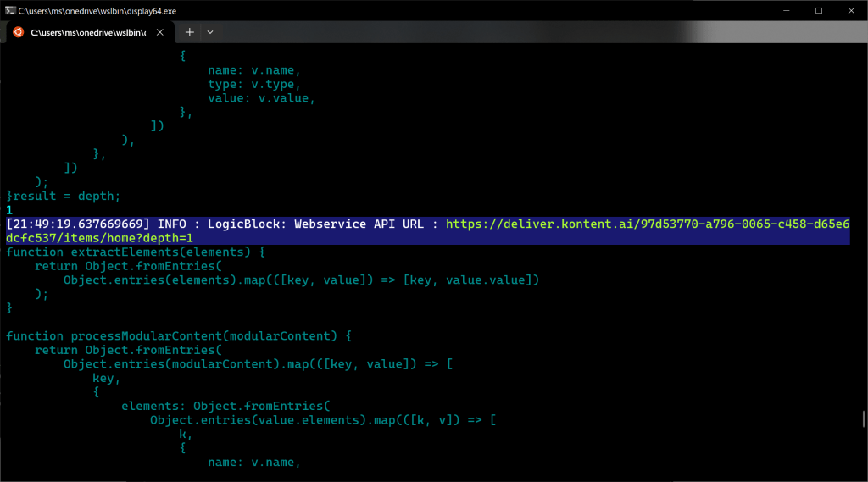Click the Ubuntu icon on the tab
Image resolution: width=868 pixels, height=482 pixels.
click(18, 32)
